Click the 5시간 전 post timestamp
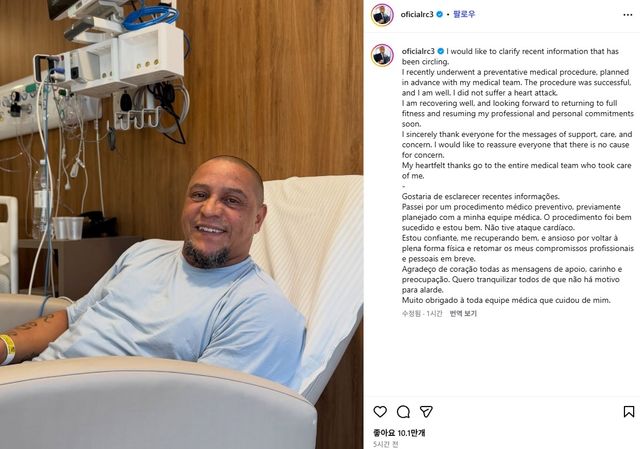This screenshot has width=640, height=449. coord(386,444)
